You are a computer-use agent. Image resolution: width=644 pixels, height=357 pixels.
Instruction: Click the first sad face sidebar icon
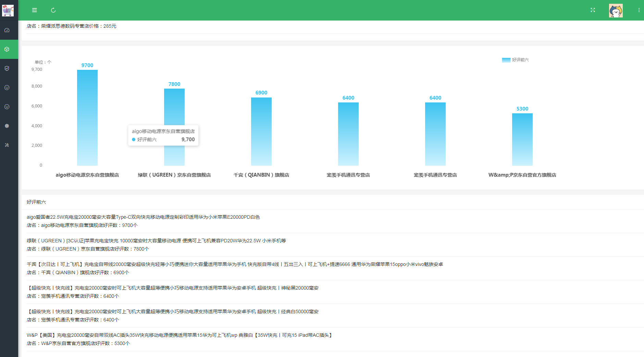(x=7, y=88)
